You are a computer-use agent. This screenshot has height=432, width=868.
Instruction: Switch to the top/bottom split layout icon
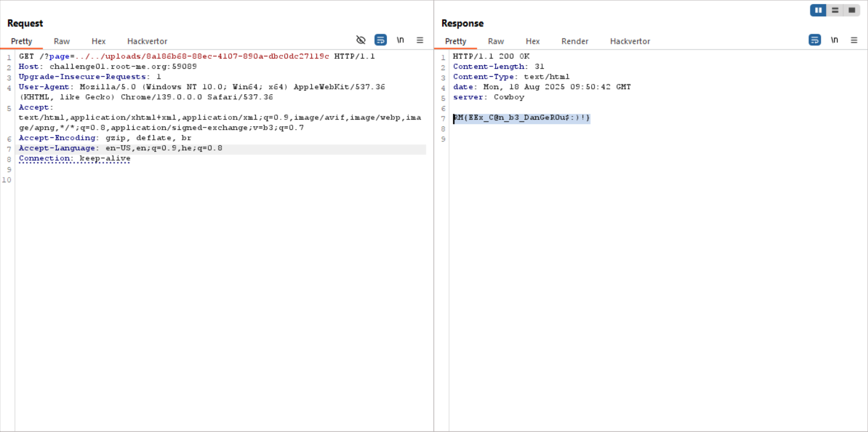[835, 10]
